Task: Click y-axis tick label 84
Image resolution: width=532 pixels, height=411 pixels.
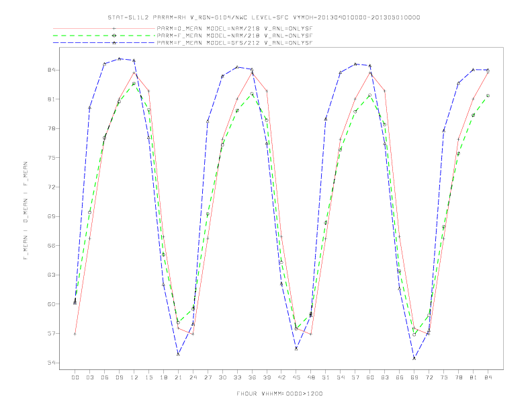Action: click(51, 70)
